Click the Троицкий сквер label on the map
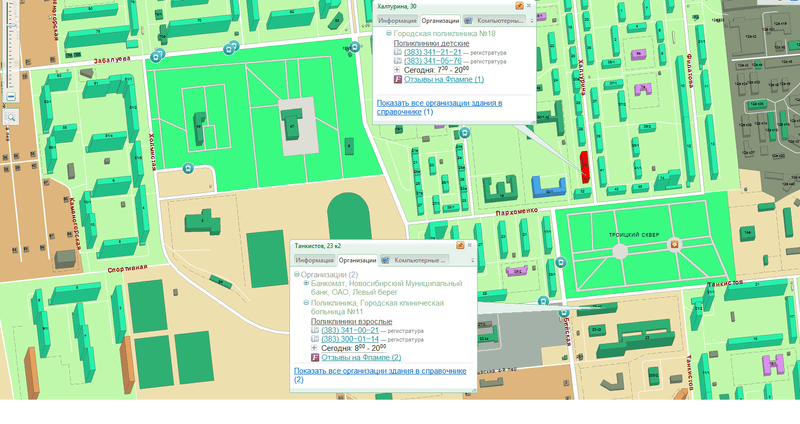This screenshot has width=800, height=424. pos(634,235)
